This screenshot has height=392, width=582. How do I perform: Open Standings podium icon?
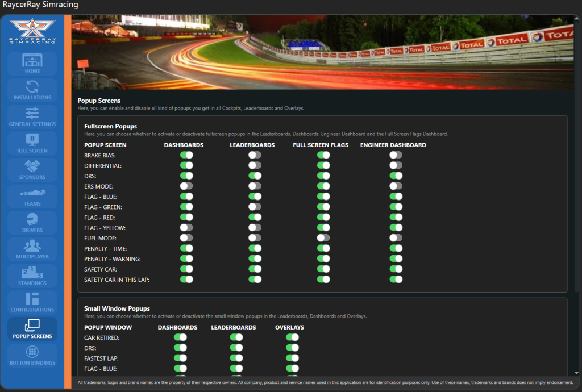coord(32,272)
